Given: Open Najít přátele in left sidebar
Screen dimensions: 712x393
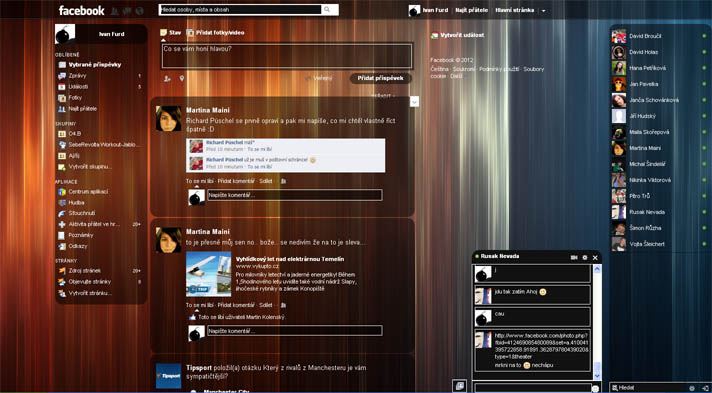Looking at the screenshot, I should point(82,109).
